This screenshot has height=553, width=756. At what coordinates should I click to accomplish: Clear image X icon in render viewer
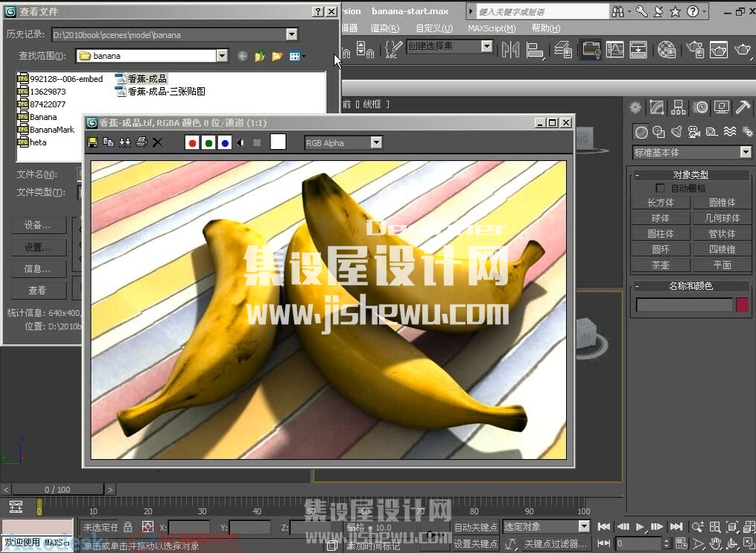point(157,142)
